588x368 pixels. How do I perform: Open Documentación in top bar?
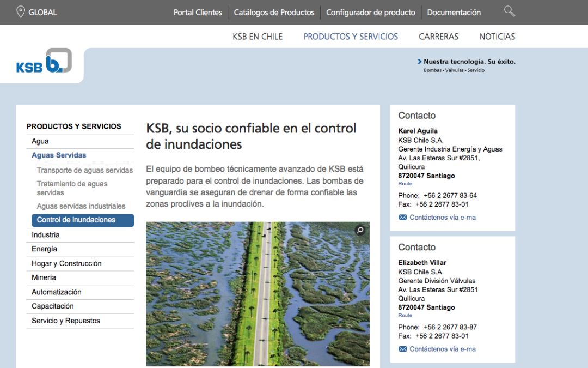(x=454, y=13)
